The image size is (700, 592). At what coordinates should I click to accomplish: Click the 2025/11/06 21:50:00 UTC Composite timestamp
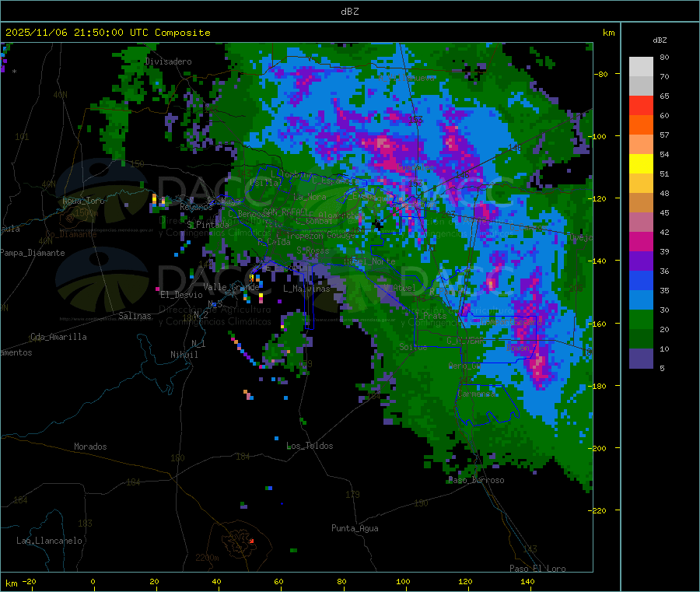point(107,33)
